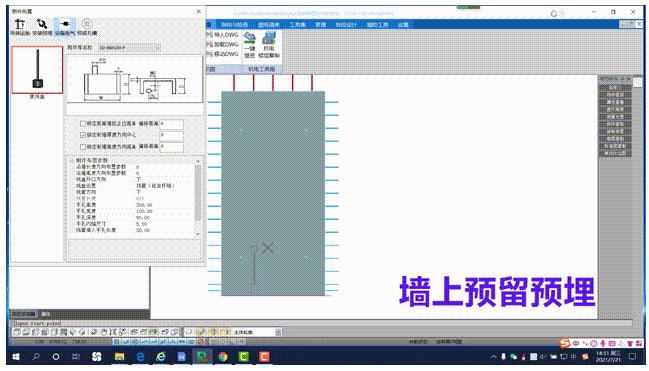Show hidden system tray icons chevron
The height and width of the screenshot is (371, 649).
point(493,357)
